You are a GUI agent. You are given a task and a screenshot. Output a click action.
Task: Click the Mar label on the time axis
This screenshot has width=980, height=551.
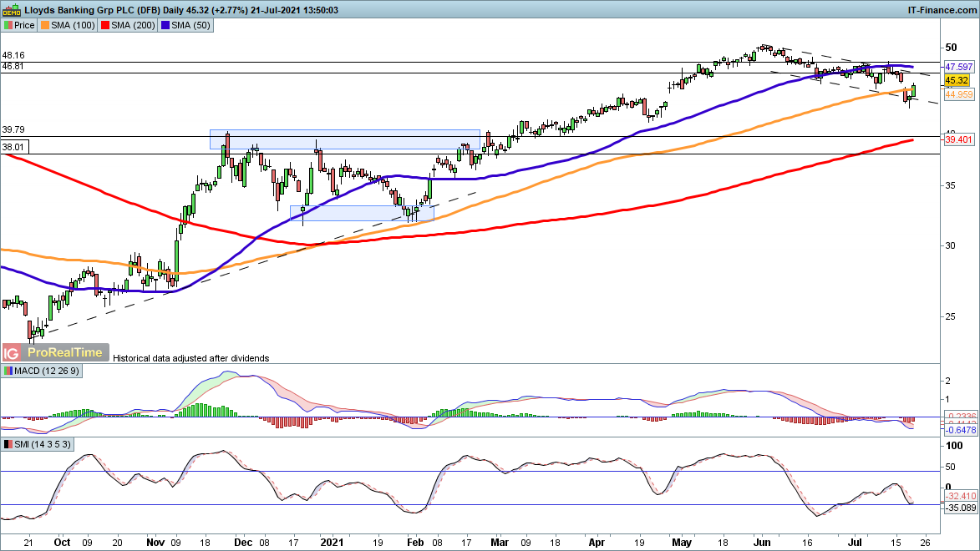[x=500, y=543]
